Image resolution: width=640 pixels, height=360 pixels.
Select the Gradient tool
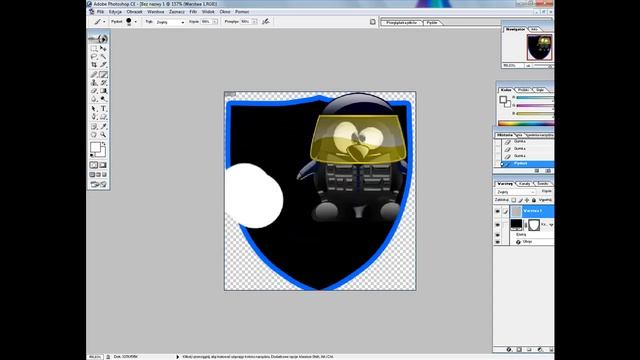coord(103,91)
